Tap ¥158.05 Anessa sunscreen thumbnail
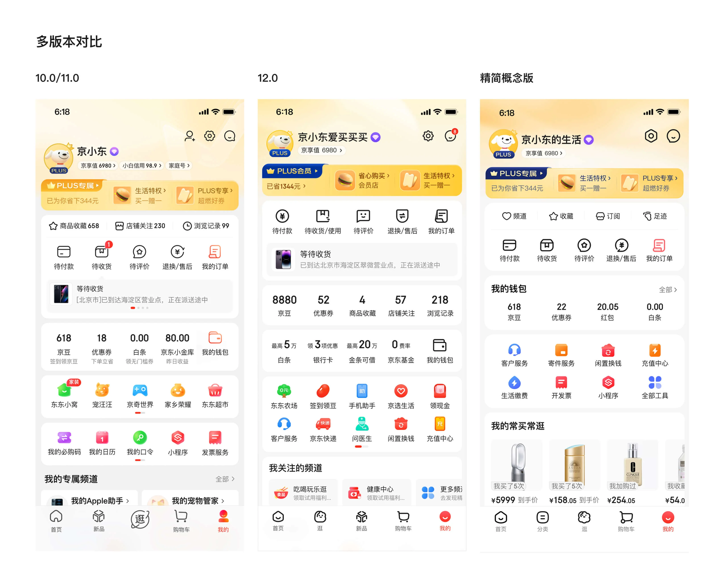Image resolution: width=723 pixels, height=588 pixels. pos(574,465)
